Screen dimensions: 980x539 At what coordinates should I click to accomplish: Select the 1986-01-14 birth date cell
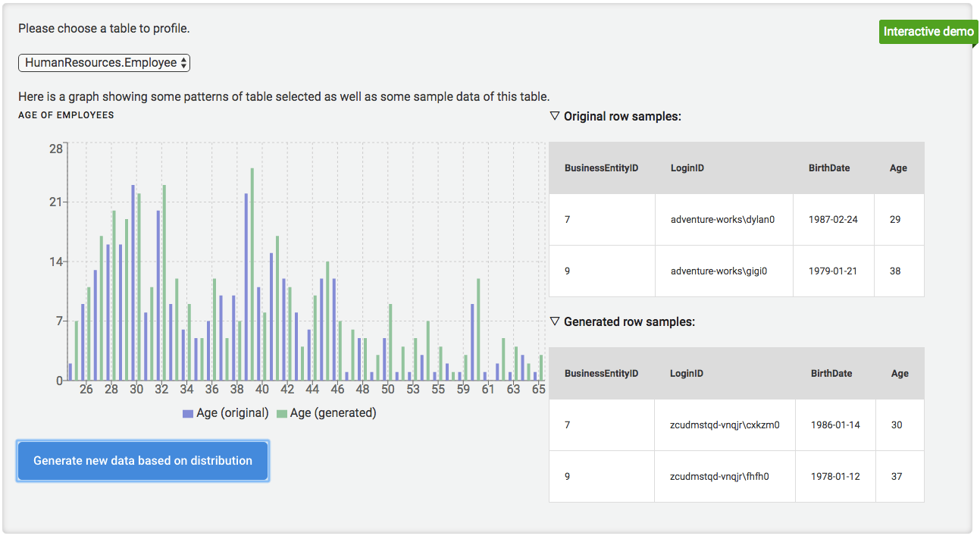[835, 425]
